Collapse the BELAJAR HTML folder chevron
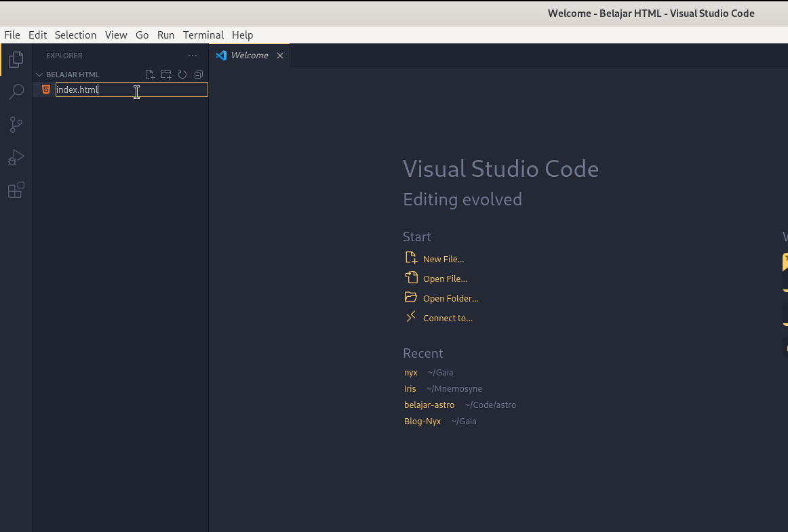Image resolution: width=788 pixels, height=532 pixels. [39, 75]
